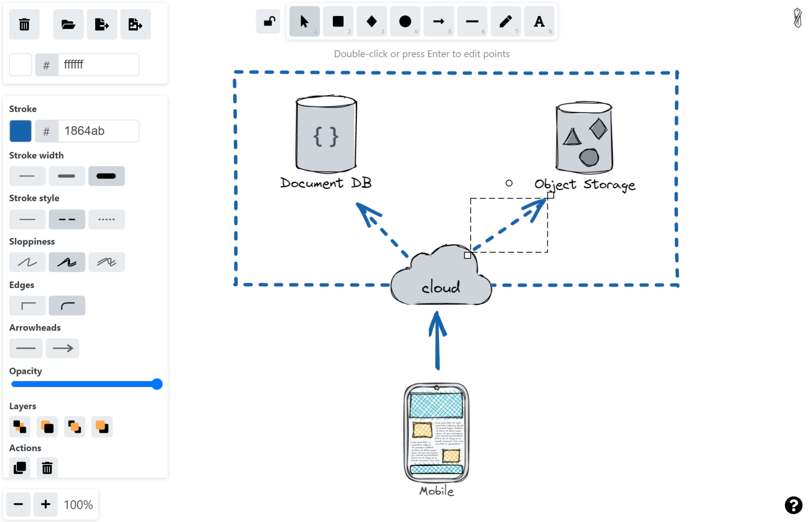The width and height of the screenshot is (812, 522).
Task: Activate the freehand Draw tool
Action: point(506,21)
